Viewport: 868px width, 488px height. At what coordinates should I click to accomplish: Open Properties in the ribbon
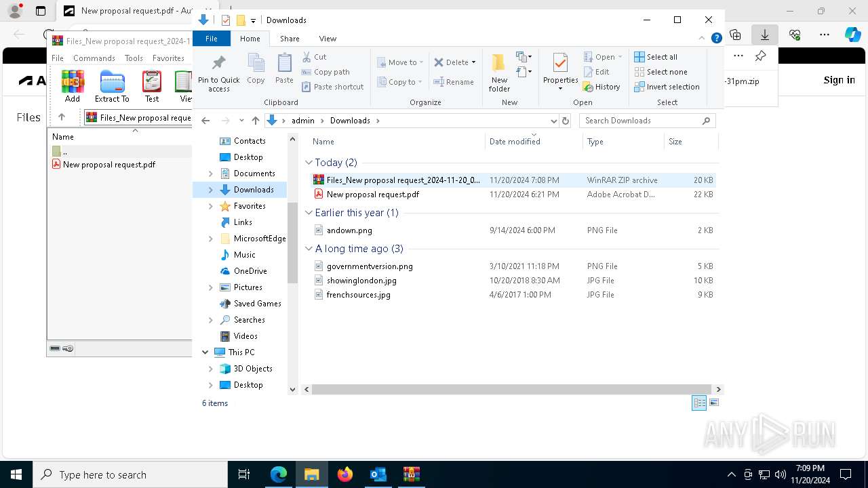(x=560, y=72)
